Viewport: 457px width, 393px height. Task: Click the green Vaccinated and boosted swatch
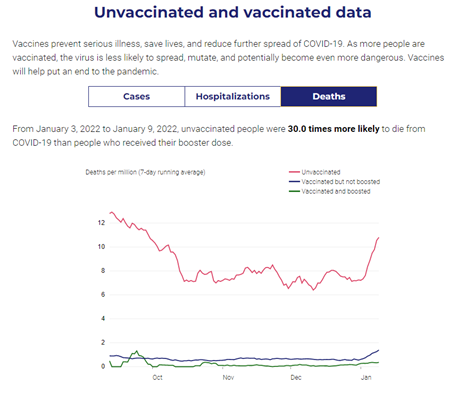[294, 191]
